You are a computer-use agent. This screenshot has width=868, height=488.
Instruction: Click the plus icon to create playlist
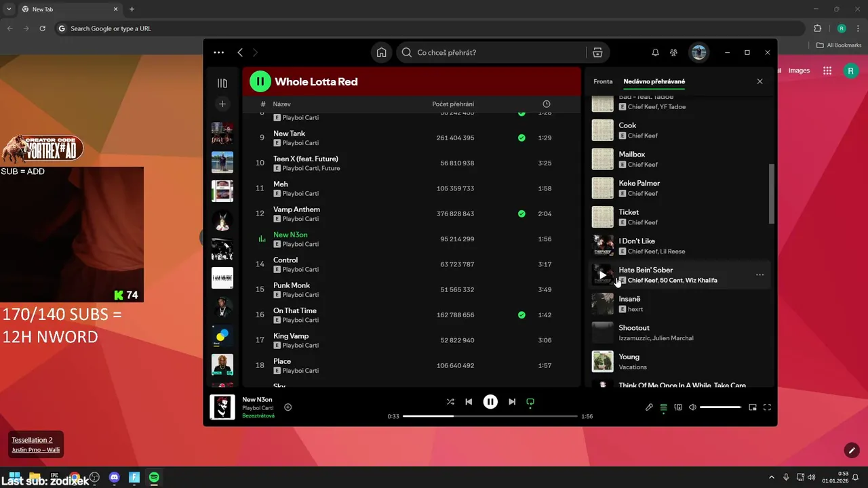click(222, 104)
